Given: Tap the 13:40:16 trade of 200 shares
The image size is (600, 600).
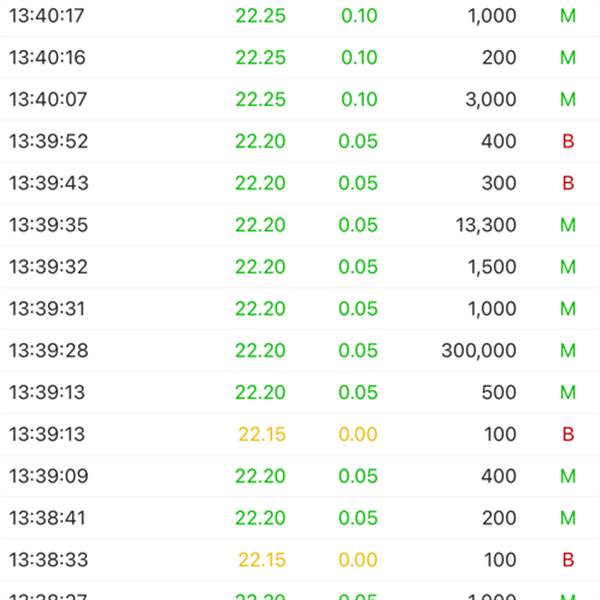Looking at the screenshot, I should (x=300, y=57).
